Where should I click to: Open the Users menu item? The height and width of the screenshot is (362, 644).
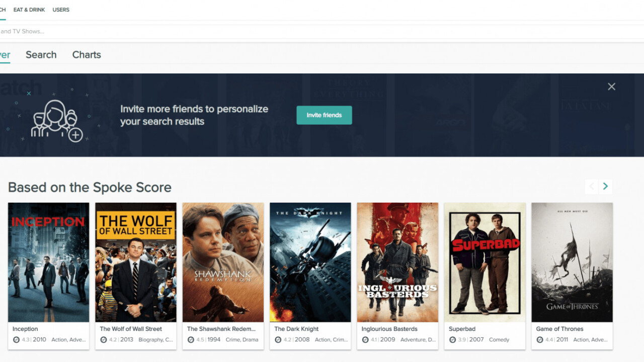click(x=61, y=10)
